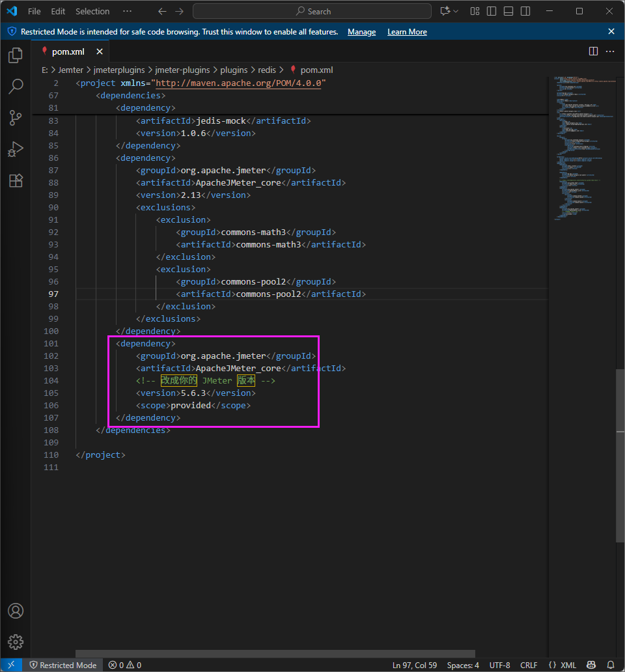Viewport: 625px width, 672px height.
Task: Click the plugins breadcrumb folder
Action: [234, 70]
